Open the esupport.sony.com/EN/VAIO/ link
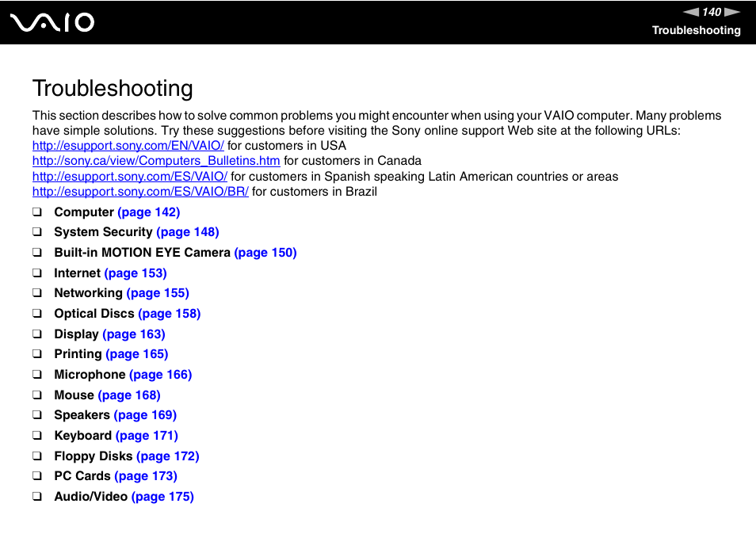Screen dimensions: 756x534 (x=128, y=146)
